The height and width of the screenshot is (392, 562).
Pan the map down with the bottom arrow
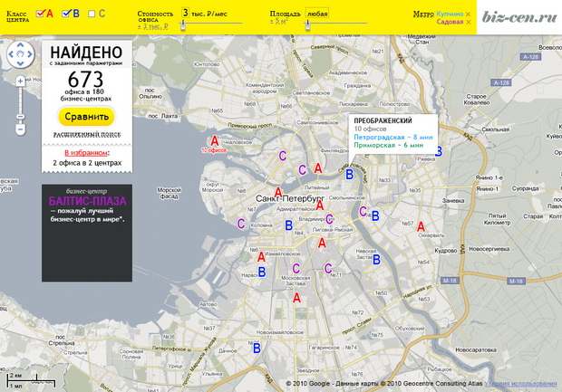(x=21, y=63)
